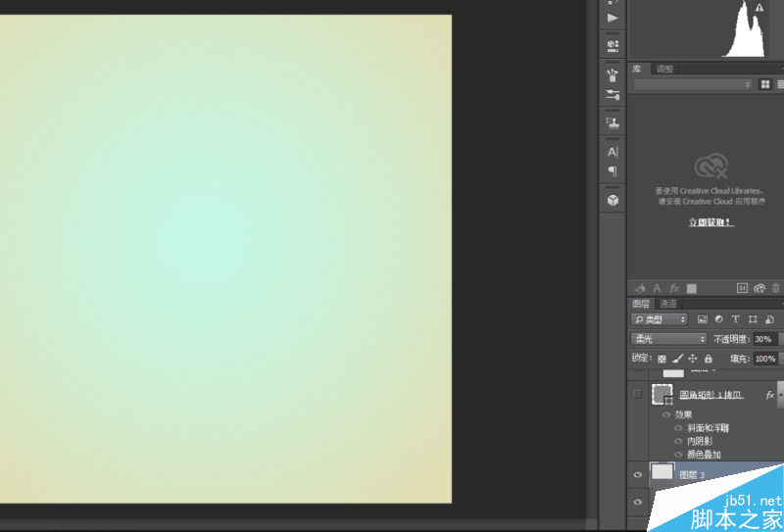Open the 3D cube panel icon
The height and width of the screenshot is (532, 784).
612,201
